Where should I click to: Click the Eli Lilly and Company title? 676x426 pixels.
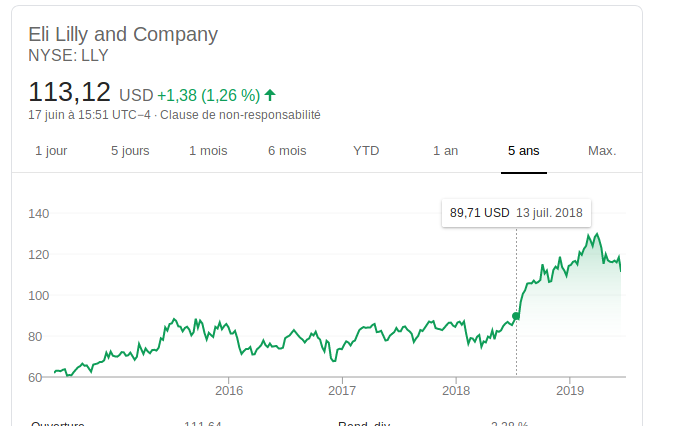123,35
